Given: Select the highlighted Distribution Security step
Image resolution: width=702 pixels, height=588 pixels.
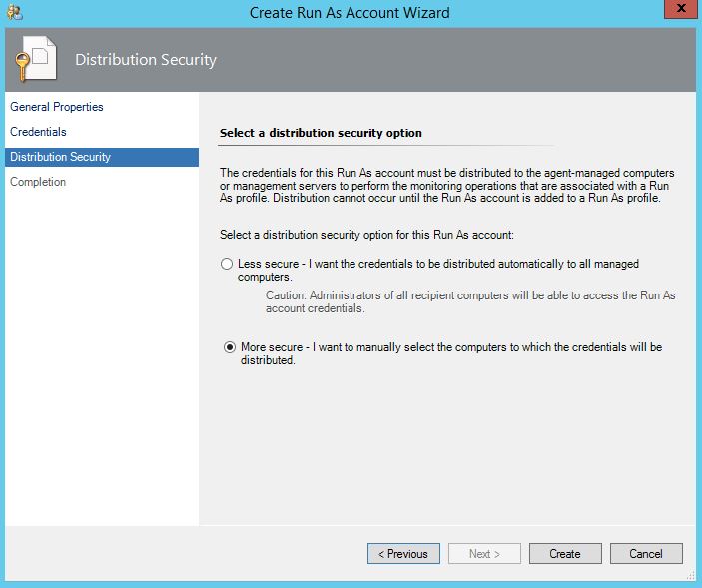Looking at the screenshot, I should pyautogui.click(x=60, y=157).
